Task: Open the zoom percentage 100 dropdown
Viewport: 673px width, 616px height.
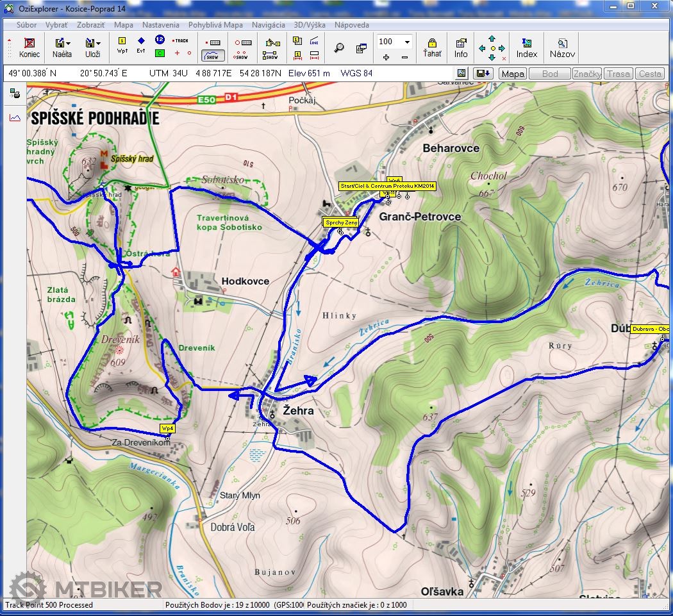Action: [406, 42]
